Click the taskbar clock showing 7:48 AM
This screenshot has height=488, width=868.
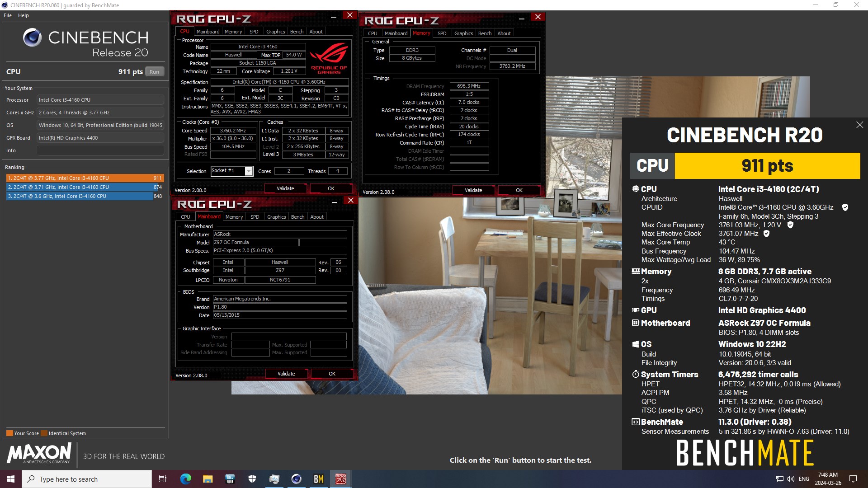coord(828,479)
